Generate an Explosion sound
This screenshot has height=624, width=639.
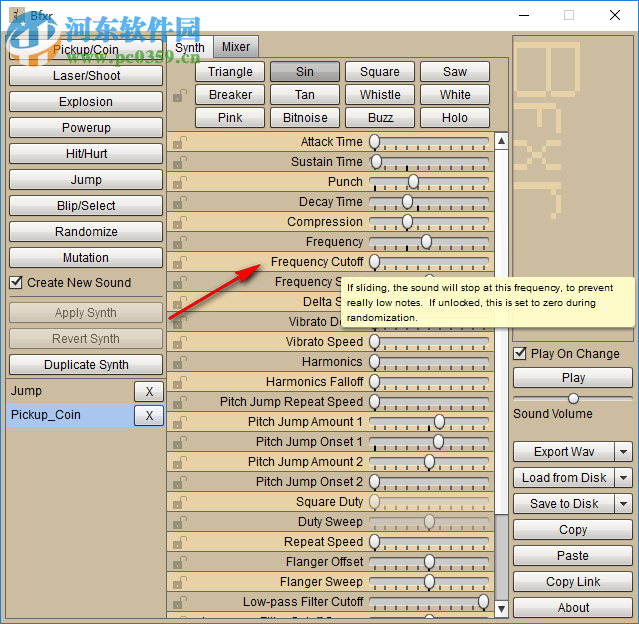[86, 102]
